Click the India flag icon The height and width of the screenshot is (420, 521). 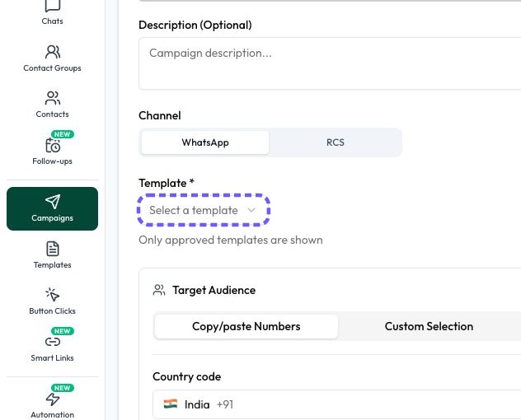[x=171, y=404]
